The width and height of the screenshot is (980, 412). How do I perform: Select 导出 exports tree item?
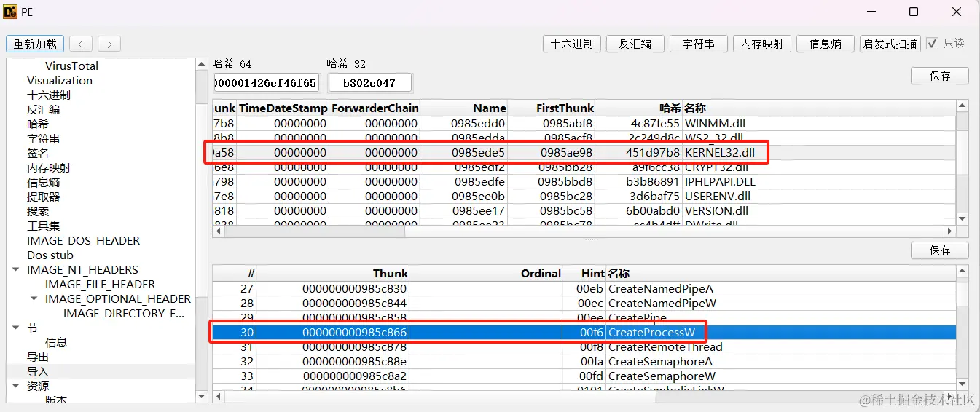tap(38, 357)
